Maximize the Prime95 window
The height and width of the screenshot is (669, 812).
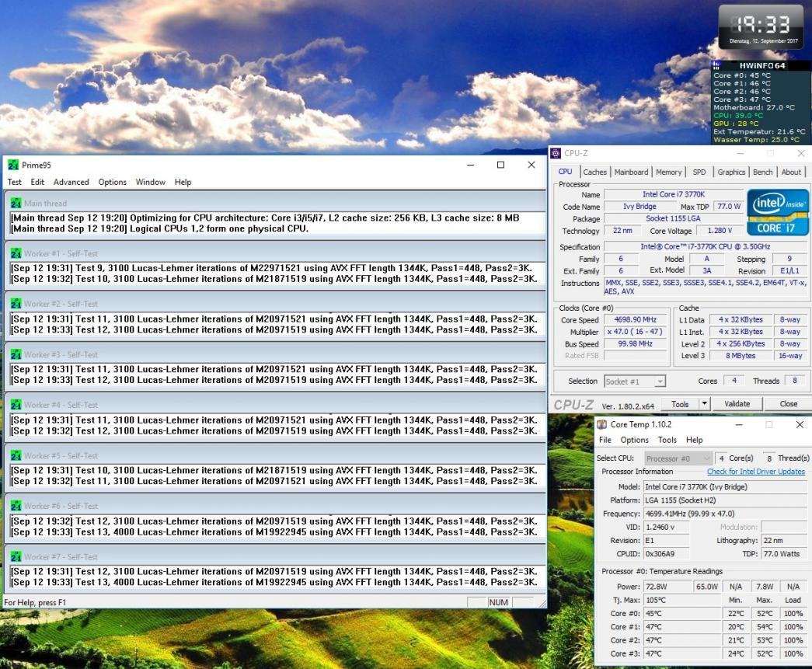[500, 166]
